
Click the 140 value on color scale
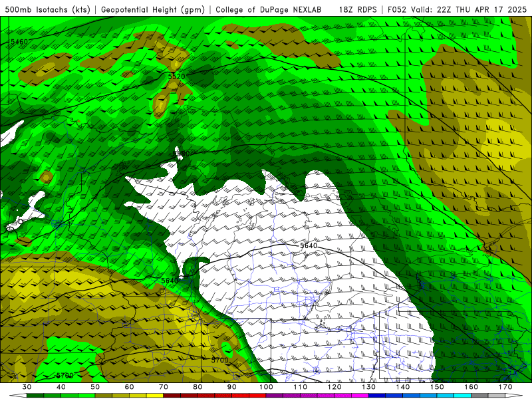[x=403, y=387]
